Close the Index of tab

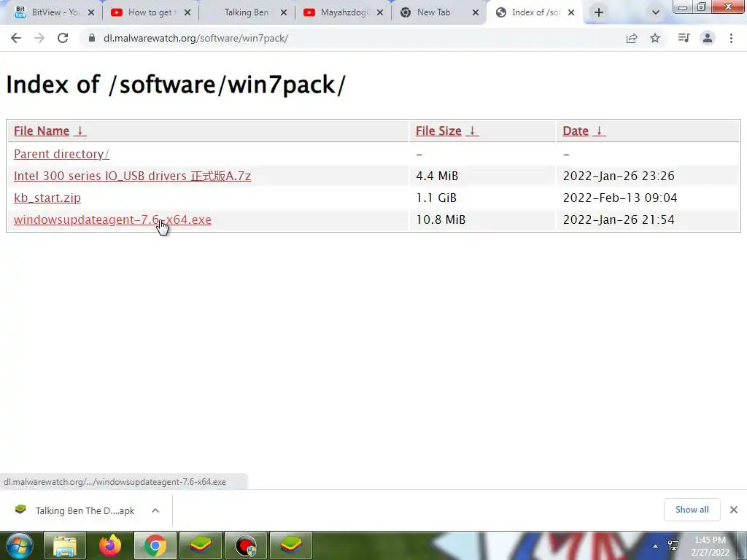pos(571,13)
